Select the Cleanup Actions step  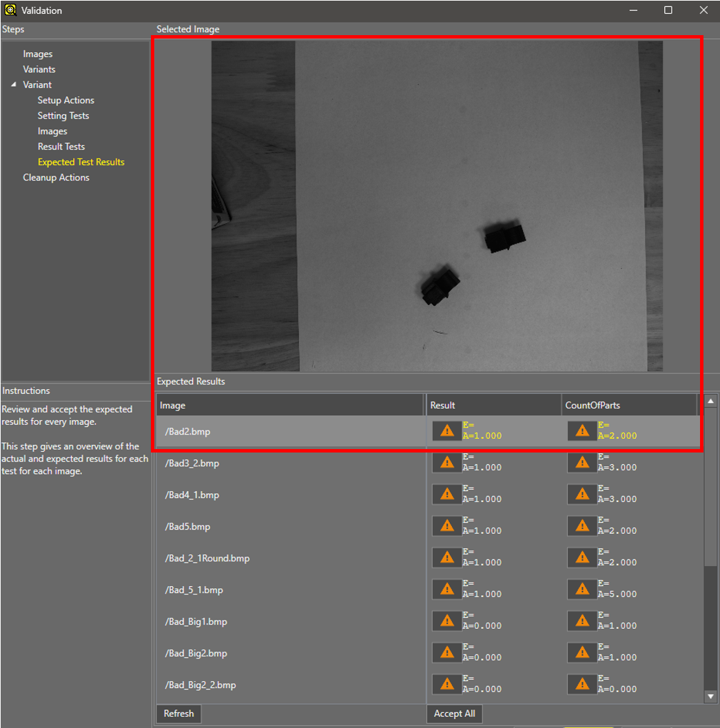point(56,178)
